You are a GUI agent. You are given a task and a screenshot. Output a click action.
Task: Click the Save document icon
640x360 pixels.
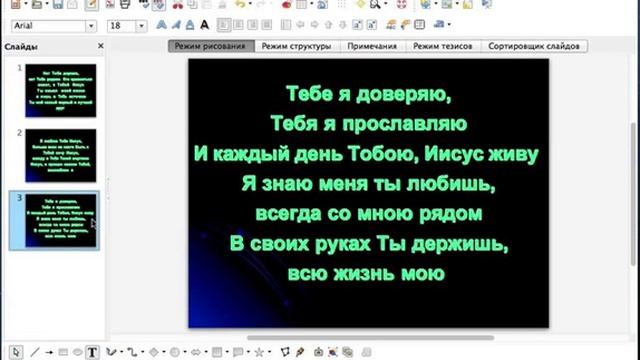(57, 4)
